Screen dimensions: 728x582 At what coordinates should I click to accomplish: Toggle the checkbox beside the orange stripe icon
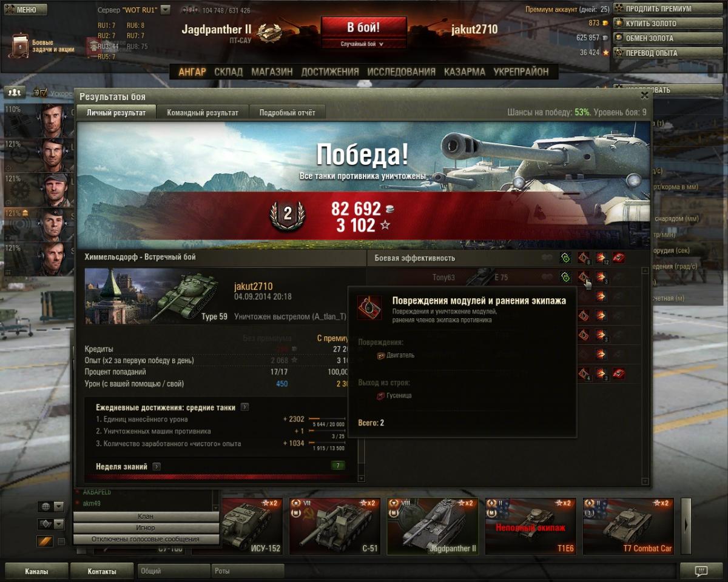[x=61, y=541]
